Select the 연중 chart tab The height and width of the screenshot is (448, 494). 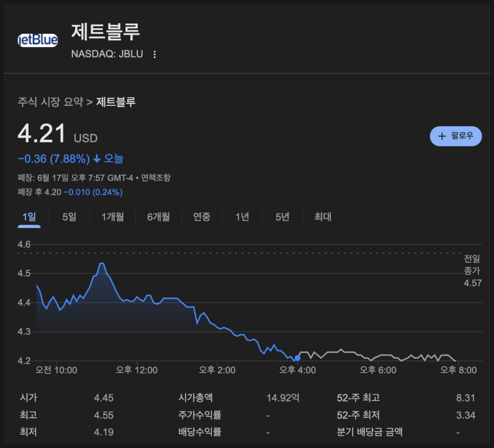(x=201, y=217)
